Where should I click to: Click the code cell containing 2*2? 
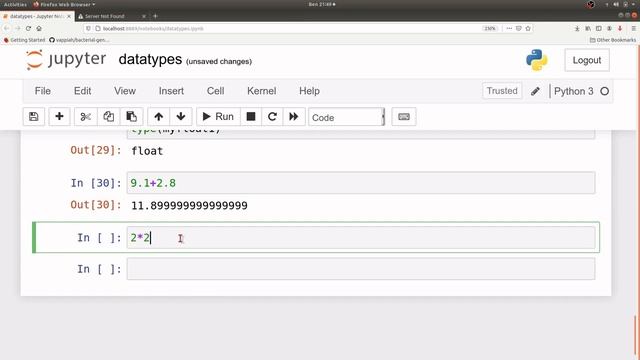361,238
